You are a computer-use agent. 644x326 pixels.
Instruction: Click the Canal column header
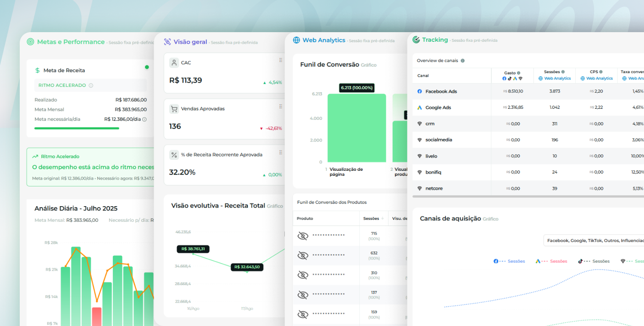pos(423,76)
